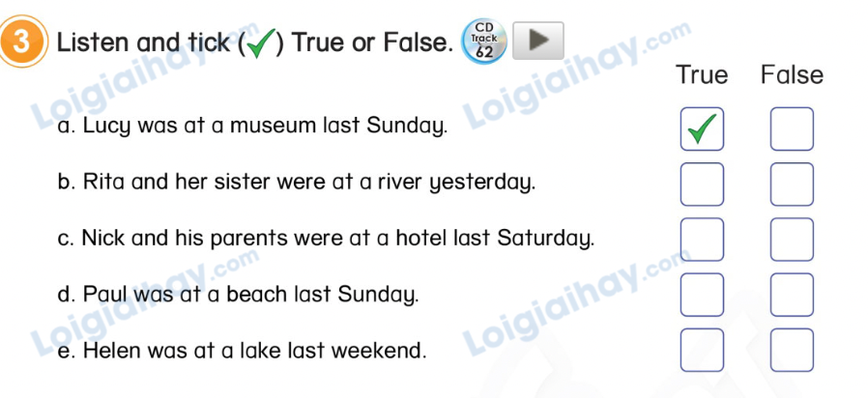Select sentence c about Nick's hotel
Image resolution: width=868 pixels, height=398 pixels.
(x=324, y=238)
